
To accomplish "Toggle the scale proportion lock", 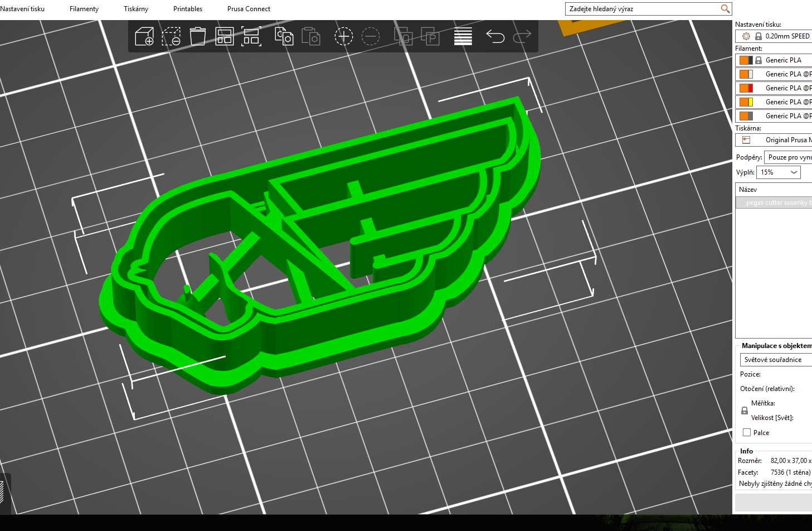I will pos(745,411).
